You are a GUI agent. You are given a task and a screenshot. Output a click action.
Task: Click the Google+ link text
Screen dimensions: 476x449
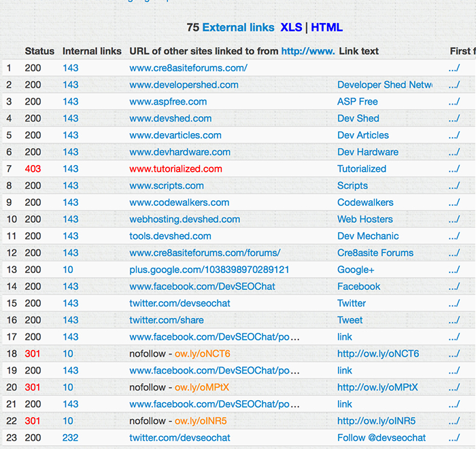356,270
